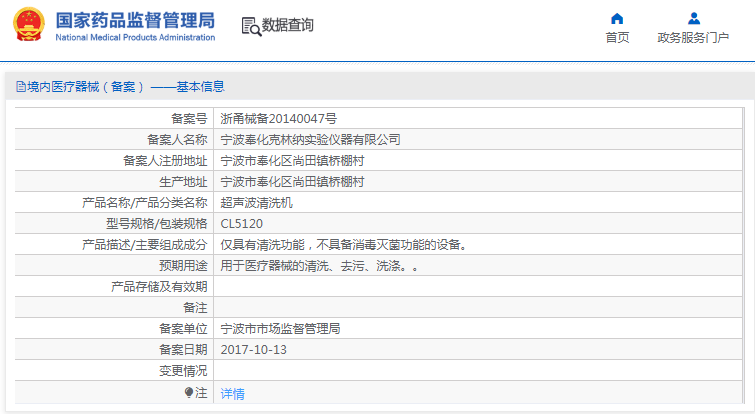This screenshot has width=755, height=414.
Task: Click the document icon before 境内医疗器械
Action: [x=21, y=87]
